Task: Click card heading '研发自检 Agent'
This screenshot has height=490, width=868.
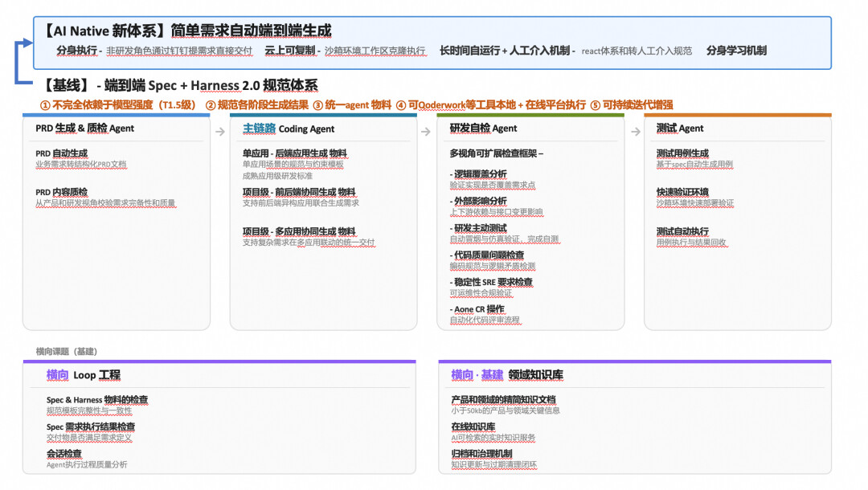Action: (483, 129)
